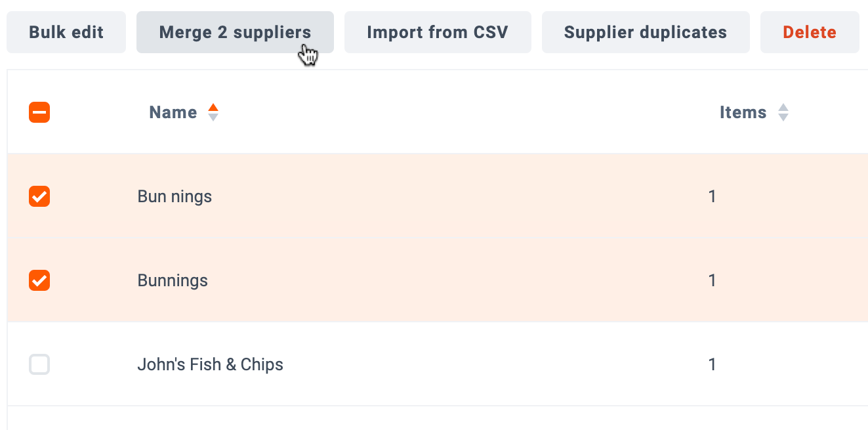The height and width of the screenshot is (430, 868).
Task: Uncheck the Bunnings row checkbox
Action: point(39,280)
